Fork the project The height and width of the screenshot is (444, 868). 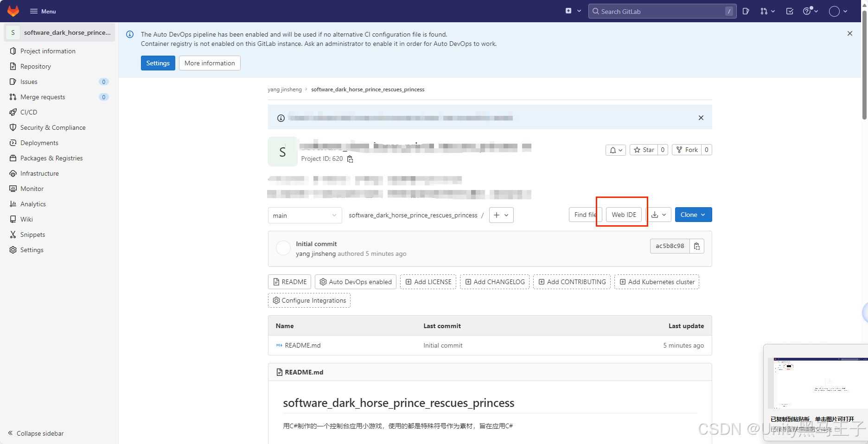(x=687, y=150)
